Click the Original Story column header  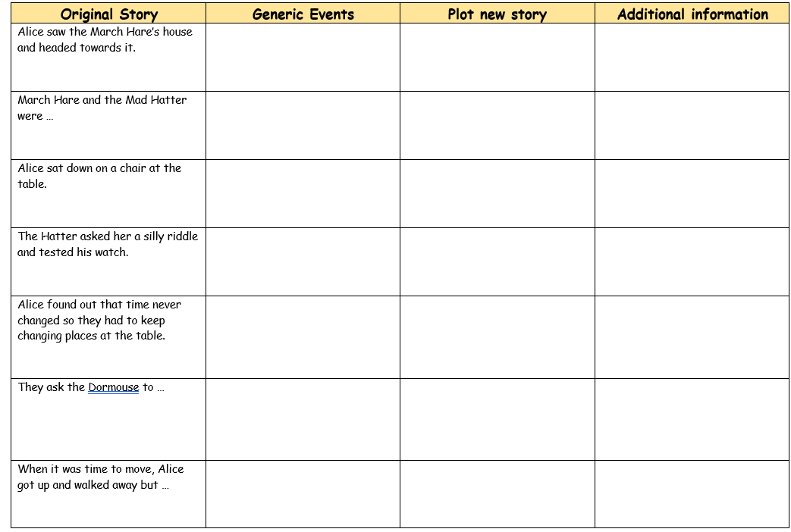[108, 14]
